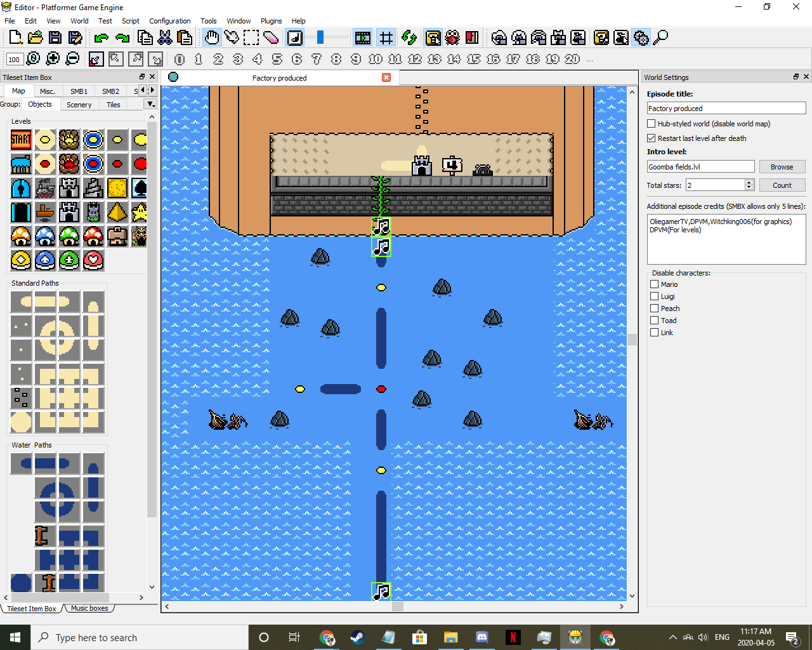This screenshot has height=650, width=812.
Task: Reset zoom with the zero magnifier
Action: [34, 58]
